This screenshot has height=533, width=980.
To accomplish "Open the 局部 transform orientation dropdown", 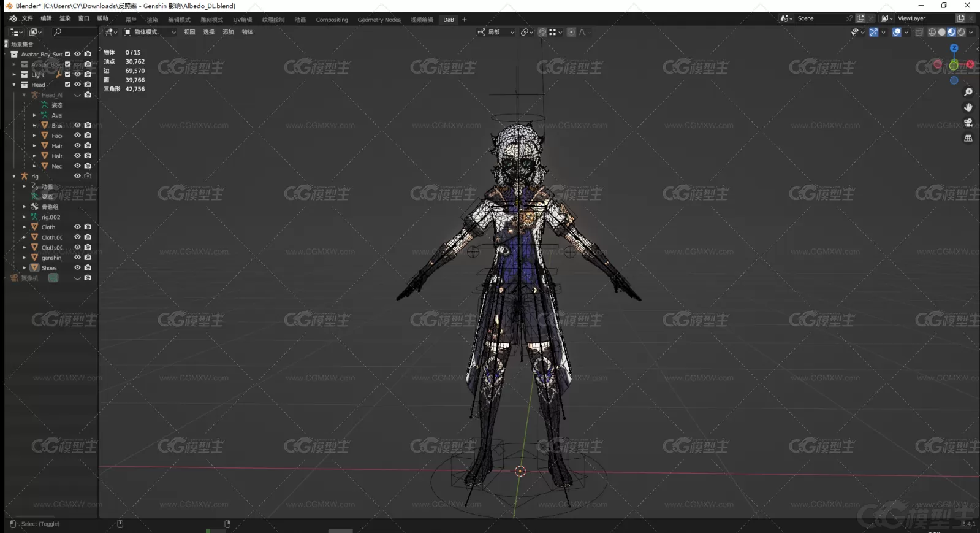I will (x=496, y=32).
